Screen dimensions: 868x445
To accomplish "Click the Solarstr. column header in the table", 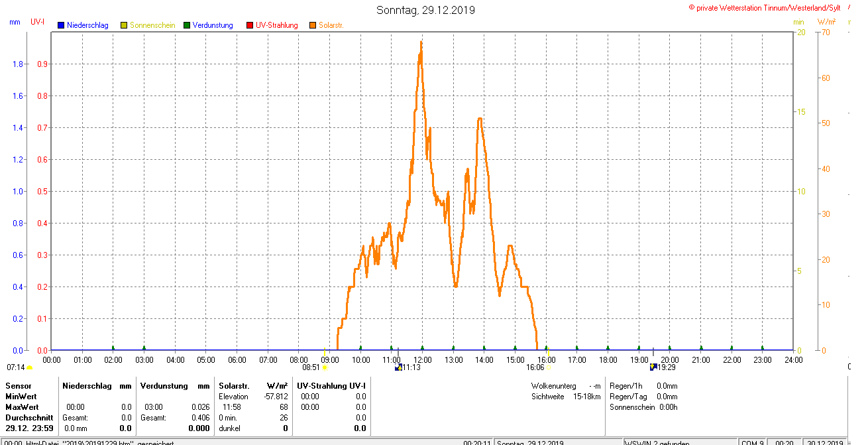I will tap(234, 386).
